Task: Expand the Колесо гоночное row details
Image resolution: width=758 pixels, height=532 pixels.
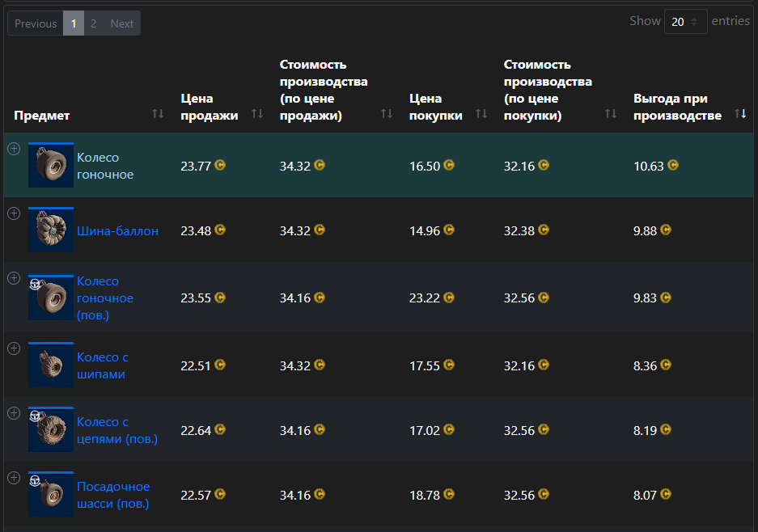Action: point(14,149)
